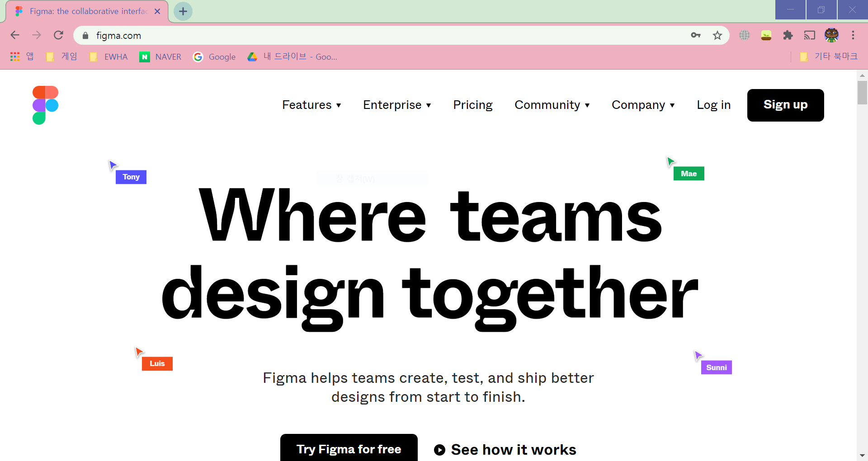
Task: Open the apps grid bookmark shortcut
Action: (22, 56)
